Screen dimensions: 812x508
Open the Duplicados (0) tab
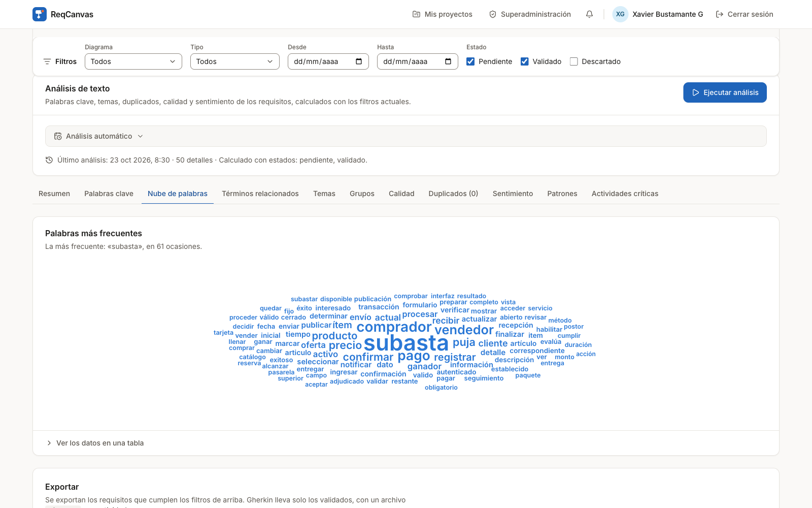coord(453,194)
